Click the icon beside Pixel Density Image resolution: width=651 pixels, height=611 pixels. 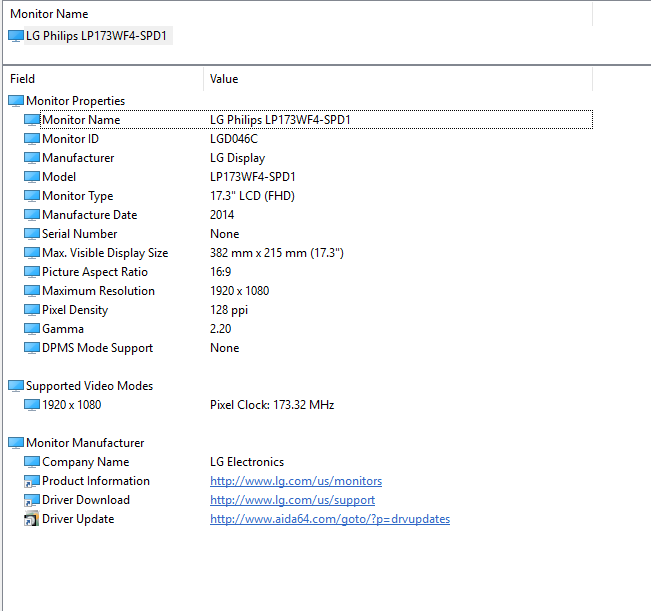coord(32,310)
